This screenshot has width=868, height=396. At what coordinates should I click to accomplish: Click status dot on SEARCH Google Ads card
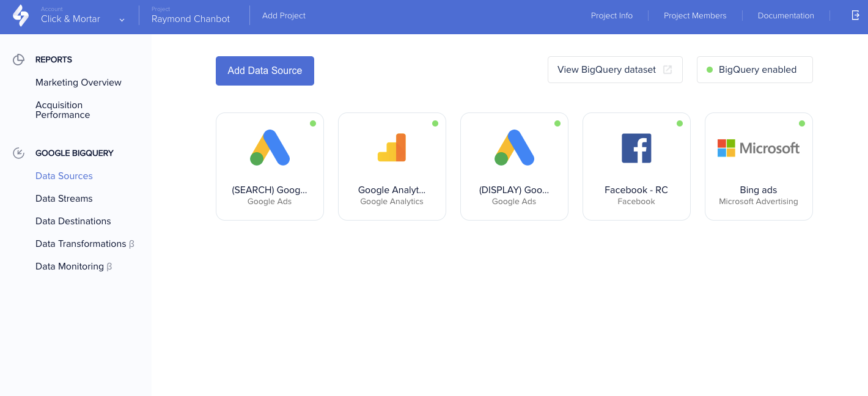(313, 123)
